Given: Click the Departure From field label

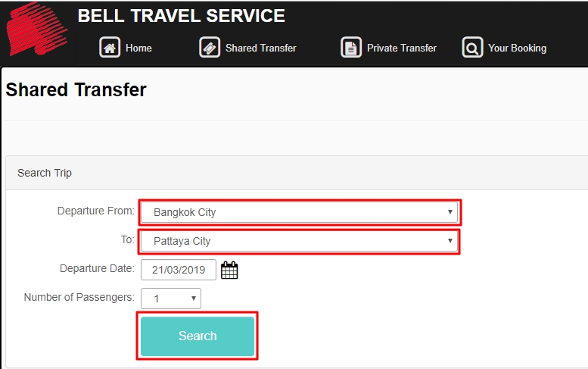Looking at the screenshot, I should pyautogui.click(x=95, y=211).
